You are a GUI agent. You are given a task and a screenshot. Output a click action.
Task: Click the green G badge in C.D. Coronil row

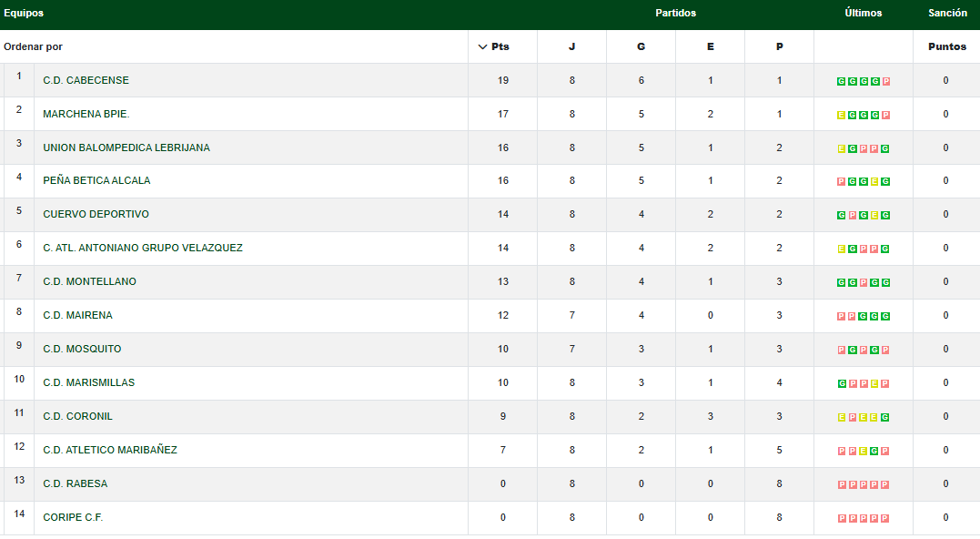tap(885, 418)
